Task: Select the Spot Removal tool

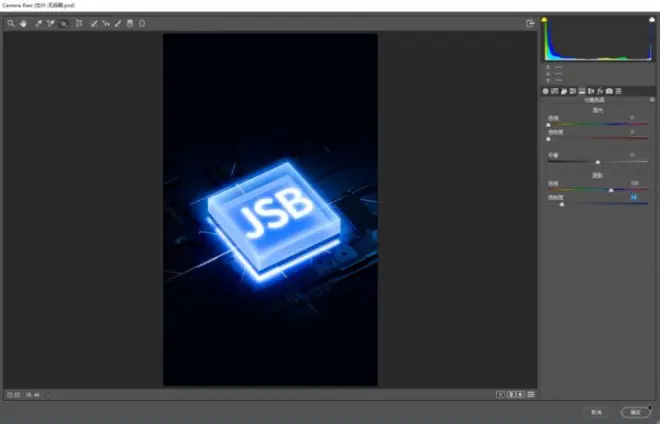Action: coord(93,24)
